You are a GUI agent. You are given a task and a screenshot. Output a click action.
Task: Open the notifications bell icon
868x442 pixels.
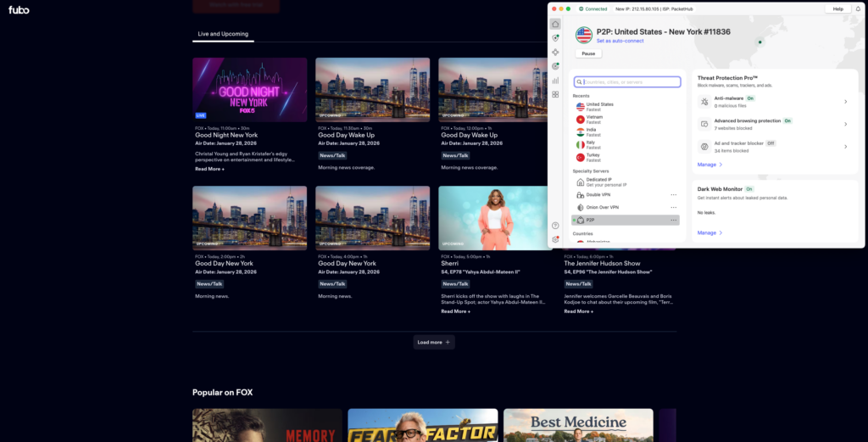[858, 8]
